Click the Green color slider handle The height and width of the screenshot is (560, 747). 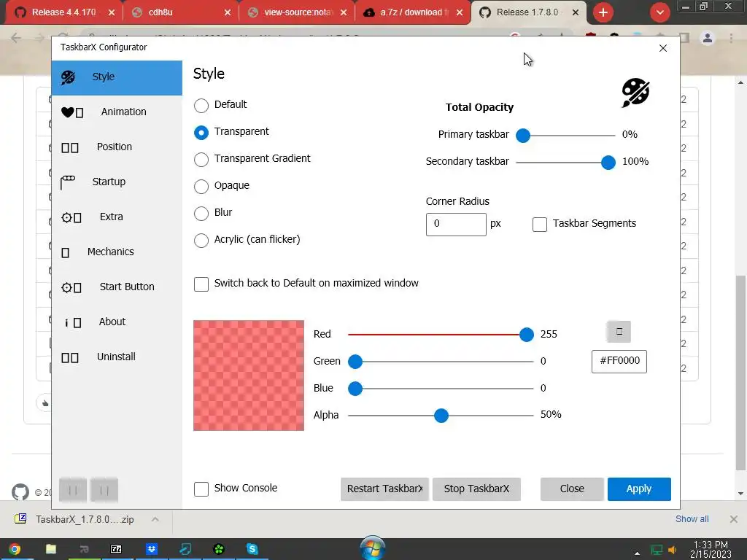pyautogui.click(x=355, y=362)
